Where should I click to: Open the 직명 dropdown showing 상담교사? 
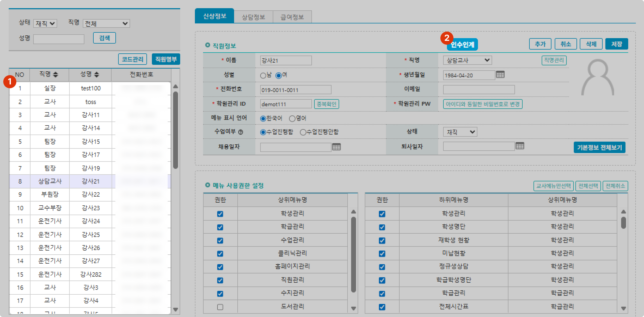click(x=467, y=60)
